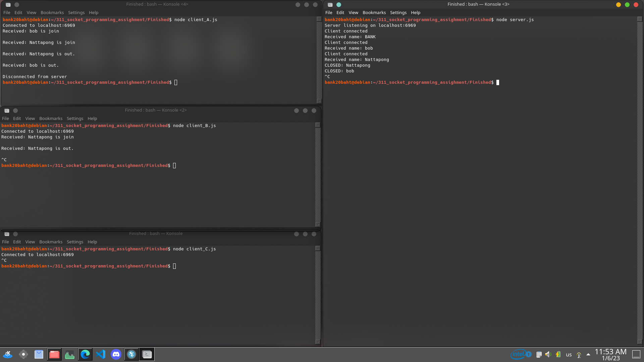Image resolution: width=644 pixels, height=362 pixels.
Task: Open the File menu in the client_C window
Action: click(5, 242)
